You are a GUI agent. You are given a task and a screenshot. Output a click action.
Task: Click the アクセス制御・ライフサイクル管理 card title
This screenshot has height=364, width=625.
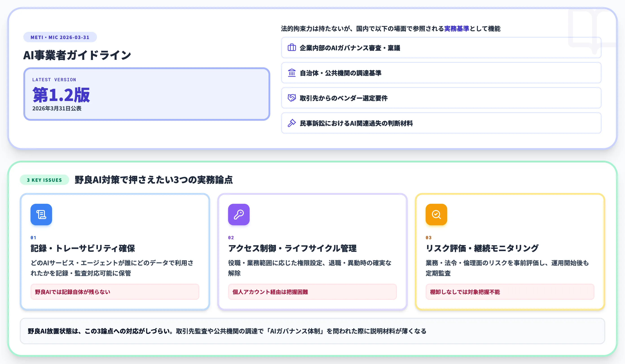click(x=292, y=248)
